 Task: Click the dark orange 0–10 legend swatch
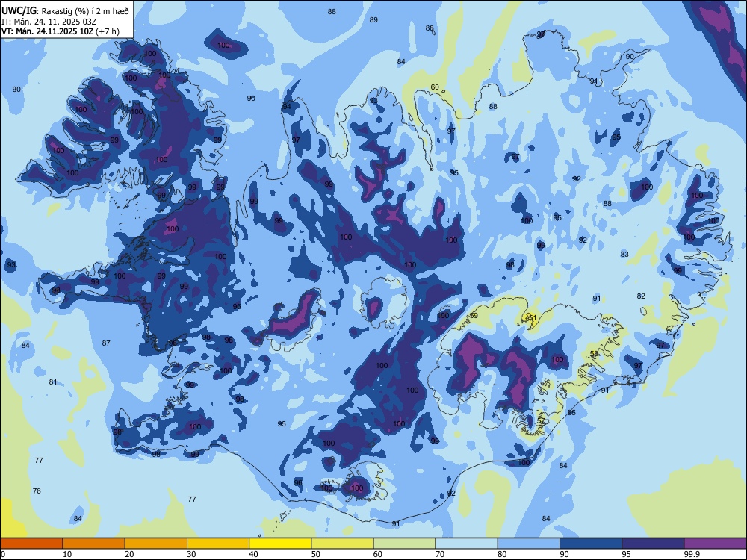31,544
